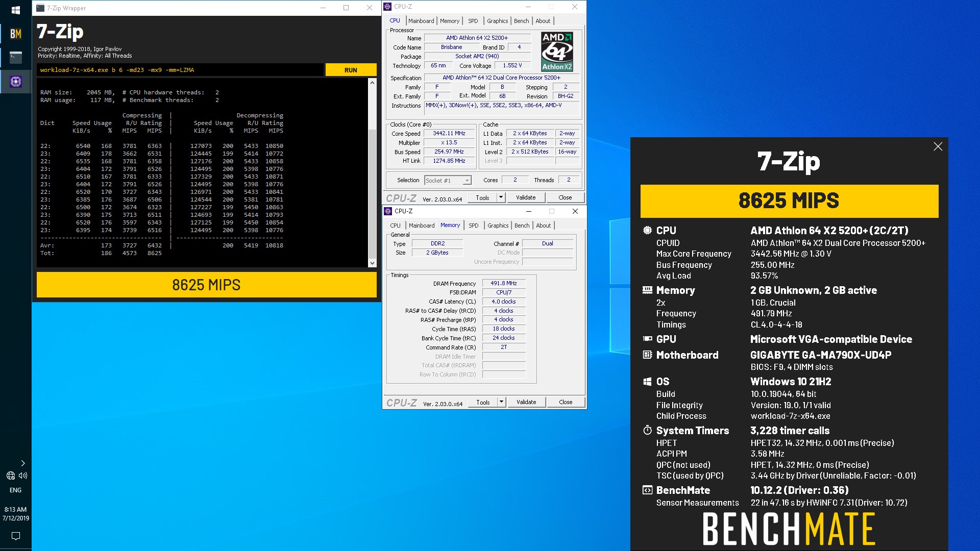This screenshot has width=980, height=551.
Task: Open the Socket #1 selection dropdown
Action: (448, 181)
